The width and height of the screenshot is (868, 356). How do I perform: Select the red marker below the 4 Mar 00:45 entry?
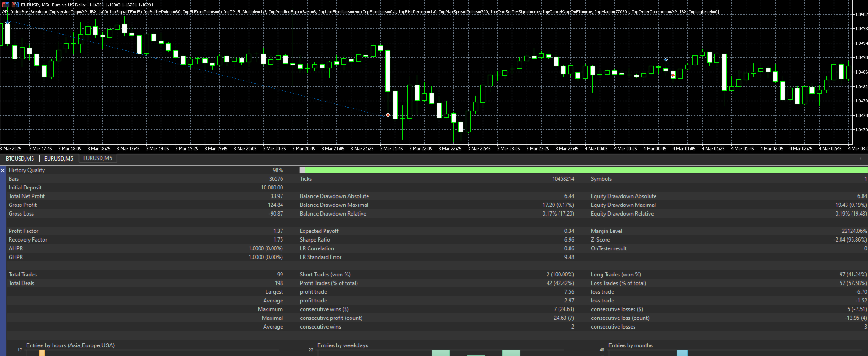pyautogui.click(x=673, y=75)
